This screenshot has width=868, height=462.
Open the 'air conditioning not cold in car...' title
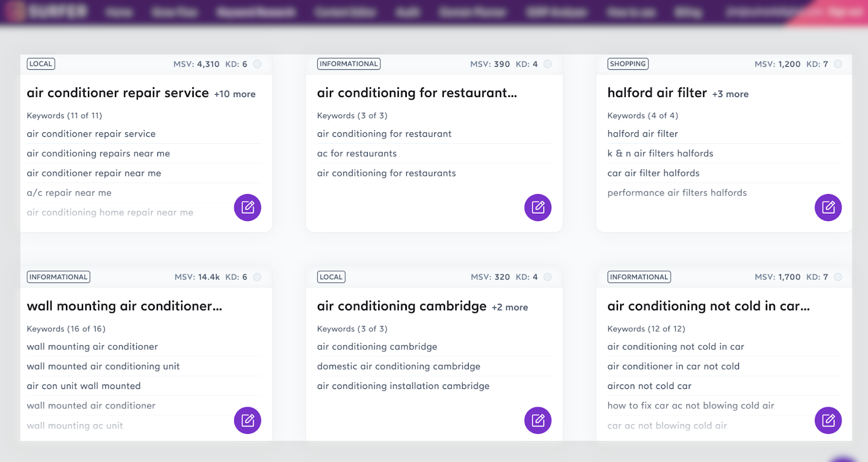coord(708,306)
